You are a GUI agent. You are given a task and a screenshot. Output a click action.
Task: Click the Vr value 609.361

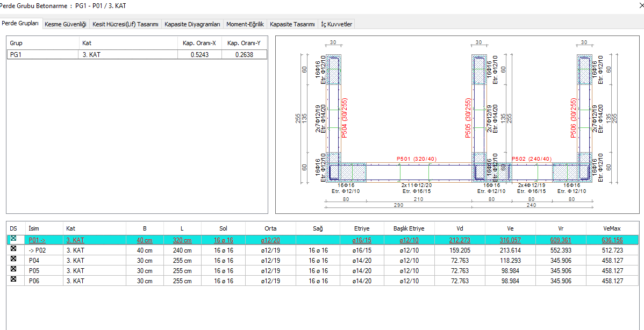562,240
